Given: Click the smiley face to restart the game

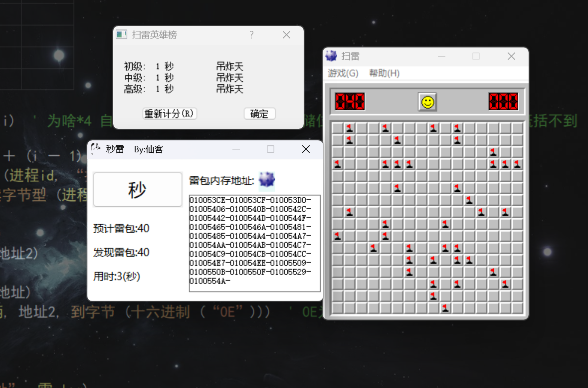Looking at the screenshot, I should coord(427,102).
